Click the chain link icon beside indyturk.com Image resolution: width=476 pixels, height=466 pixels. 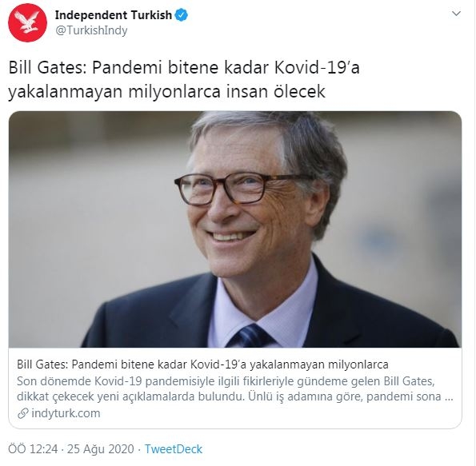(23, 413)
